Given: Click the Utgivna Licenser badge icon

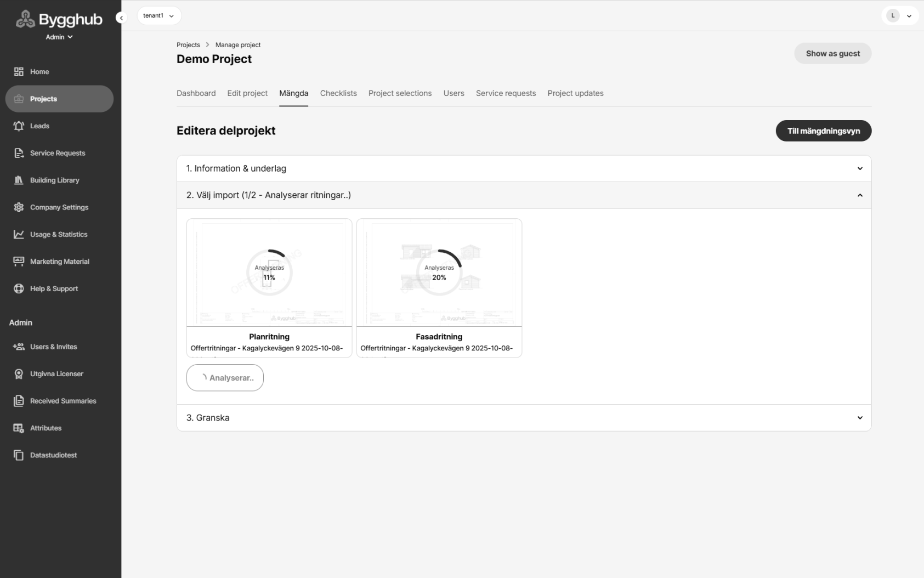Looking at the screenshot, I should [19, 374].
